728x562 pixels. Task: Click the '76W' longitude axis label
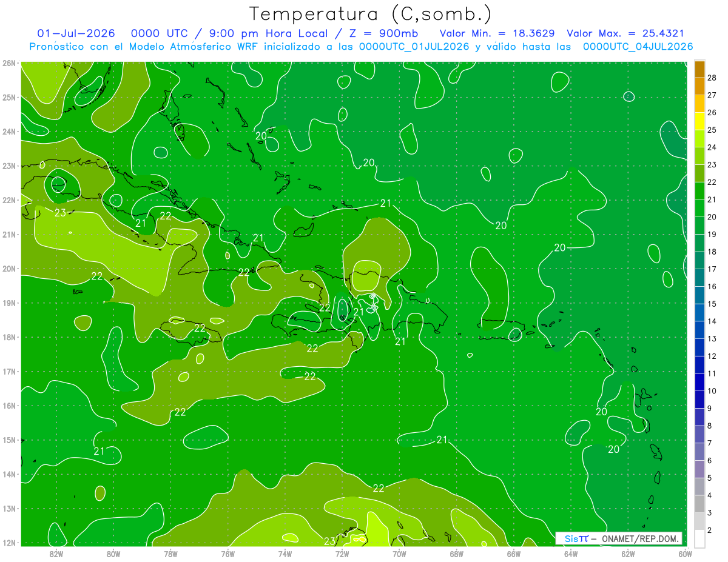coord(227,554)
